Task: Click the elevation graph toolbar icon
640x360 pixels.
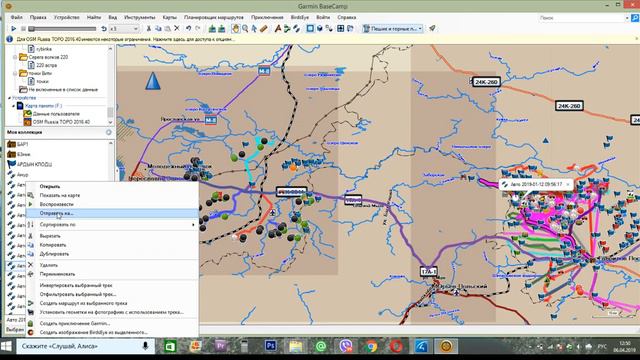Action: coord(329,29)
